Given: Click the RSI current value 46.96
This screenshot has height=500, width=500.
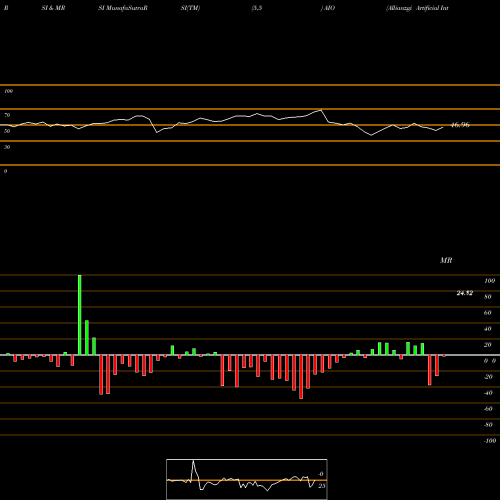Looking at the screenshot, I should point(460,125).
